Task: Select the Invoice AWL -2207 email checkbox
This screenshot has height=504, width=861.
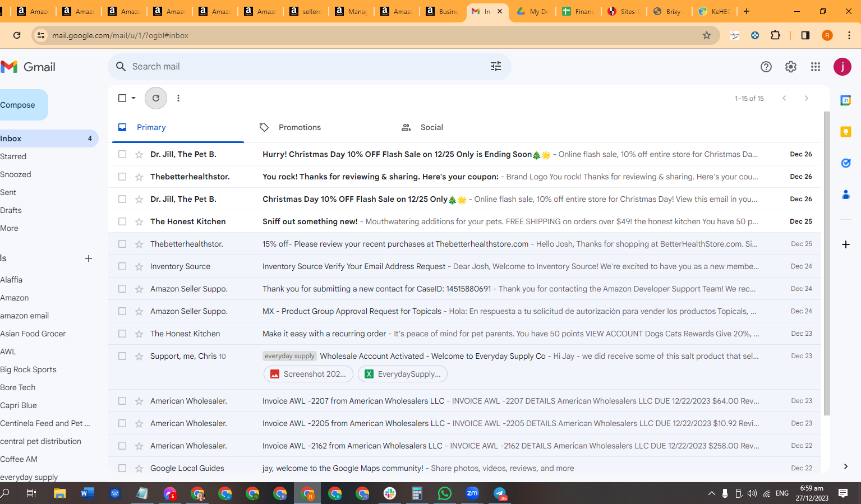Action: pyautogui.click(x=122, y=401)
